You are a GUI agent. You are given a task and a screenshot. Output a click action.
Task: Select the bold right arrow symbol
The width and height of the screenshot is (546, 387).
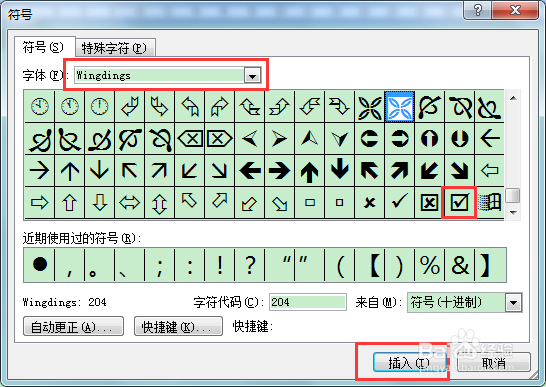pyautogui.click(x=279, y=171)
